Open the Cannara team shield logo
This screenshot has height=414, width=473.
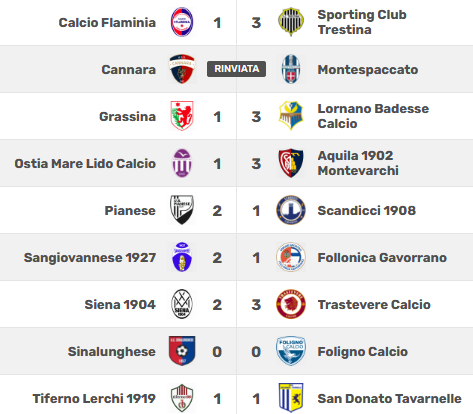pyautogui.click(x=182, y=69)
